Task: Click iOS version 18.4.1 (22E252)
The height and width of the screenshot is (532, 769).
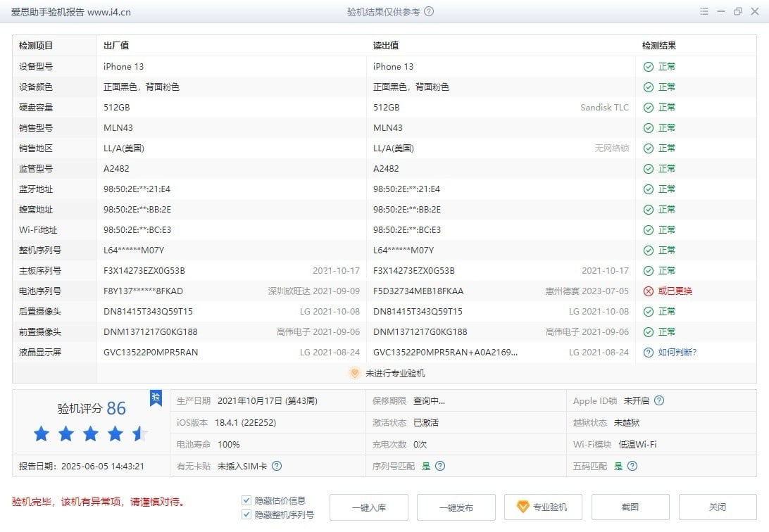Action: pyautogui.click(x=245, y=423)
